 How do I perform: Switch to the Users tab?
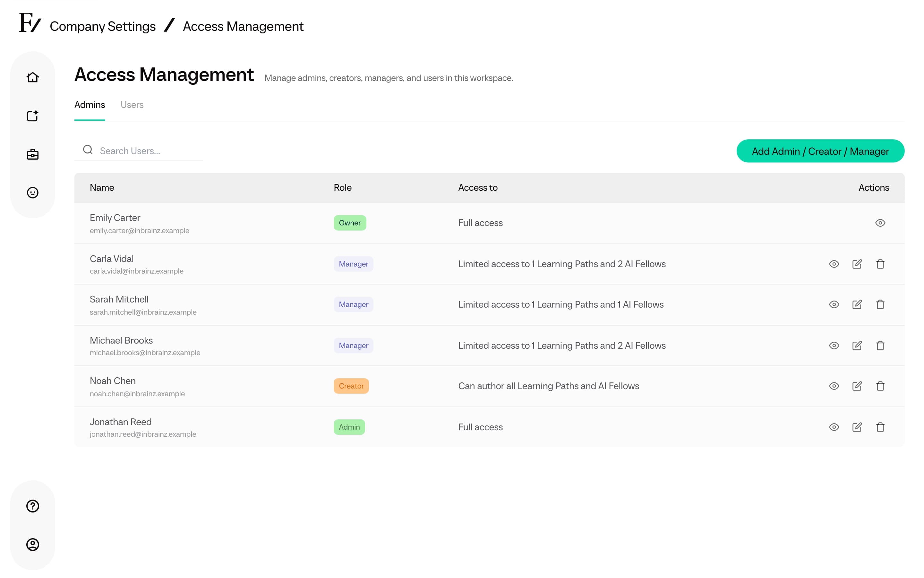(x=132, y=105)
